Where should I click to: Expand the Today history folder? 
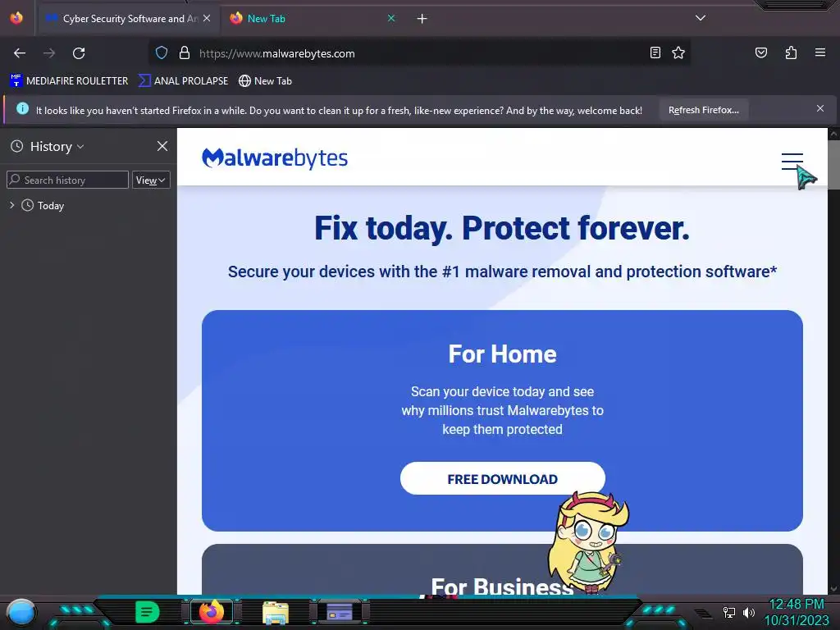11,205
